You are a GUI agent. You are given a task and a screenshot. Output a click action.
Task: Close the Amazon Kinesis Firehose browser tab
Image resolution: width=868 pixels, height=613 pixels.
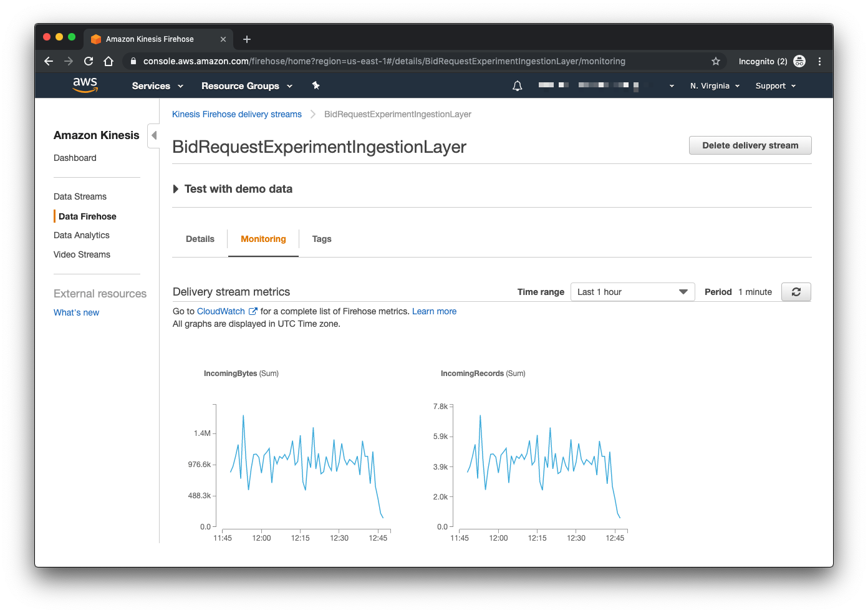click(223, 39)
